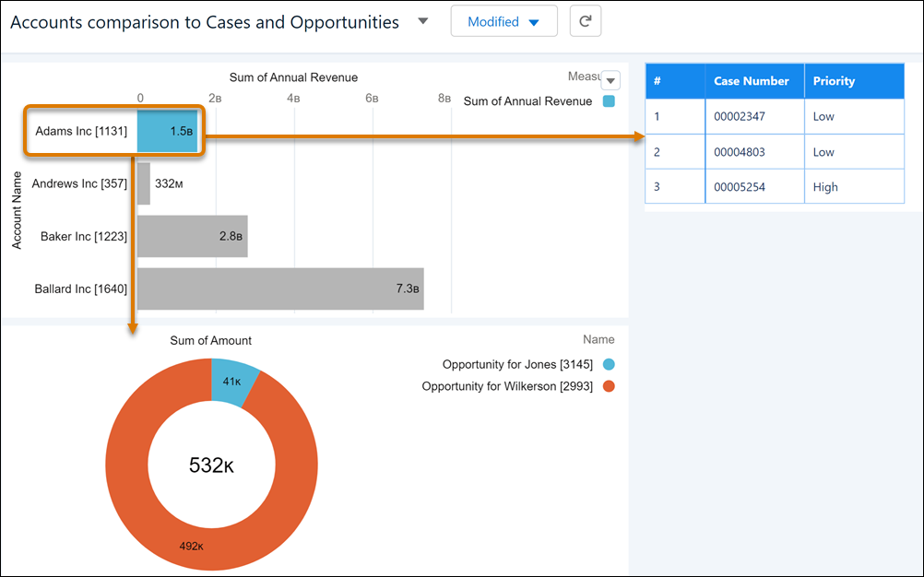The height and width of the screenshot is (577, 924).
Task: Click case number 00002347 cell
Action: (x=754, y=116)
